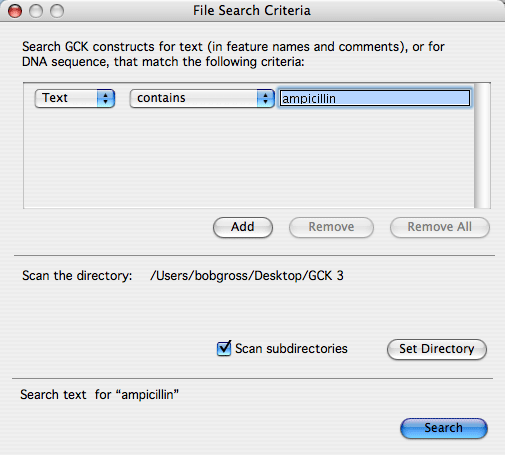Screen dimensions: 505x455
Task: Close the window with the red button
Action: point(15,11)
